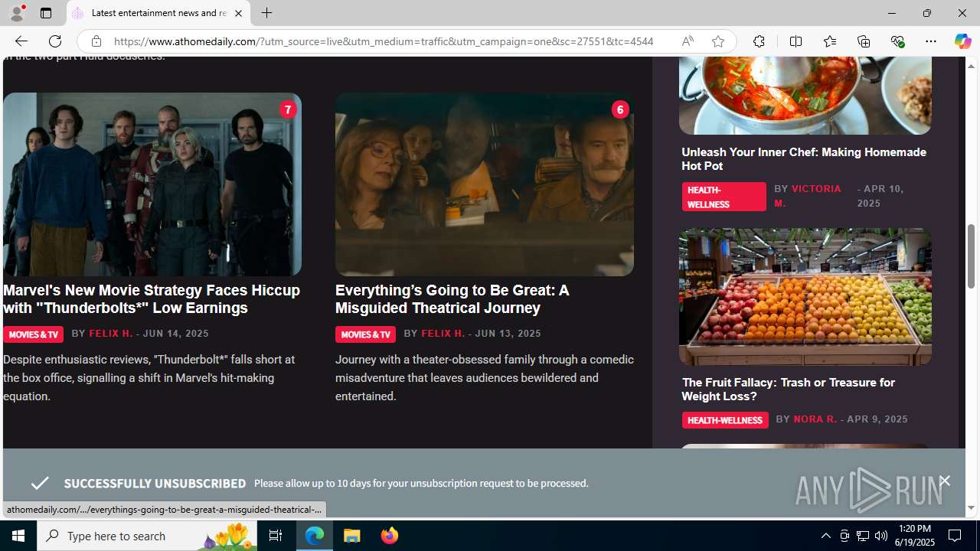Read Everything's Going to Be Great headline
Image resolution: width=980 pixels, height=551 pixels.
(x=452, y=299)
